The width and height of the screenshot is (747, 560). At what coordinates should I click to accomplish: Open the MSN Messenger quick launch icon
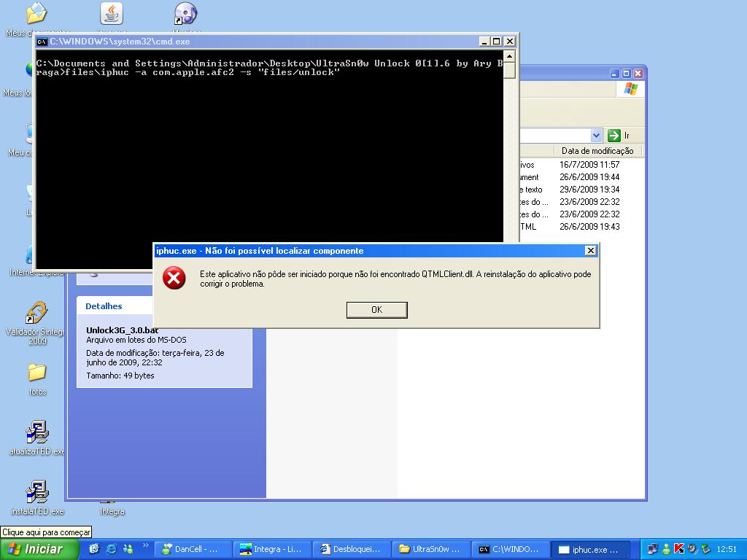(128, 549)
